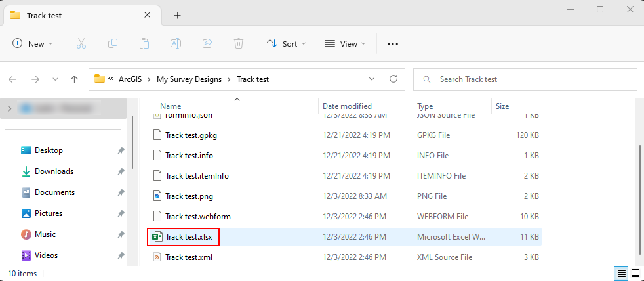Click the Cut scissors icon
644x281 pixels.
[x=81, y=44]
